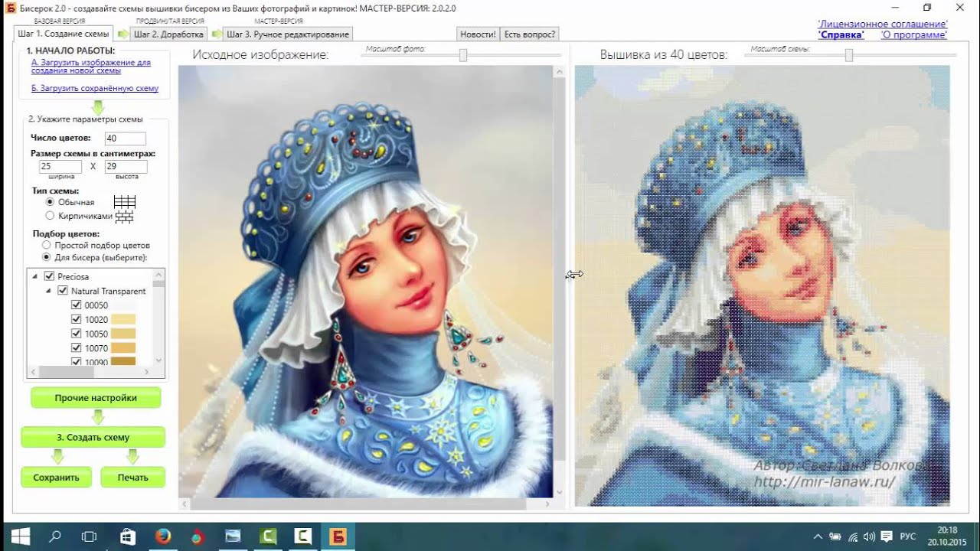Uncheck bead color 00050
The height and width of the screenshot is (551, 980).
(76, 305)
